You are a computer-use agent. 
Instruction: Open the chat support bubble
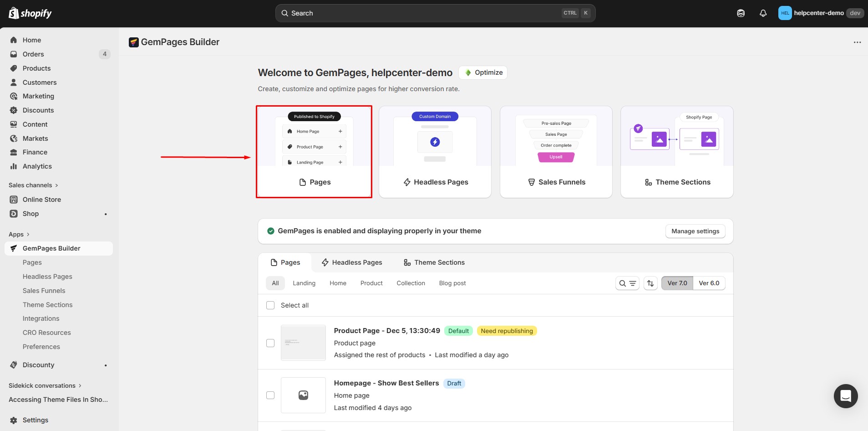coord(845,396)
